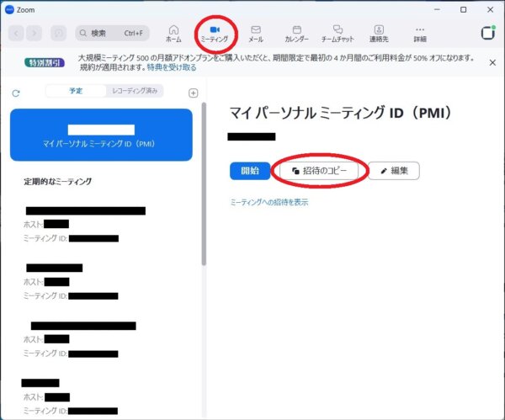Expand the 詳細 more options menu
505x420 pixels.
[x=420, y=30]
